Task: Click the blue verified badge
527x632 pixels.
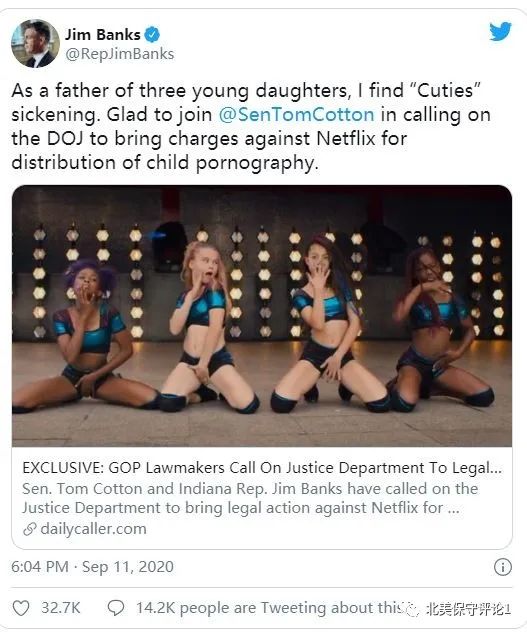Action: (x=152, y=35)
